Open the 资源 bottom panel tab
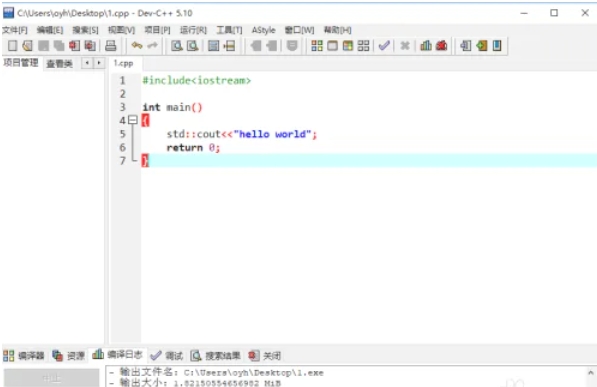 pyautogui.click(x=69, y=356)
